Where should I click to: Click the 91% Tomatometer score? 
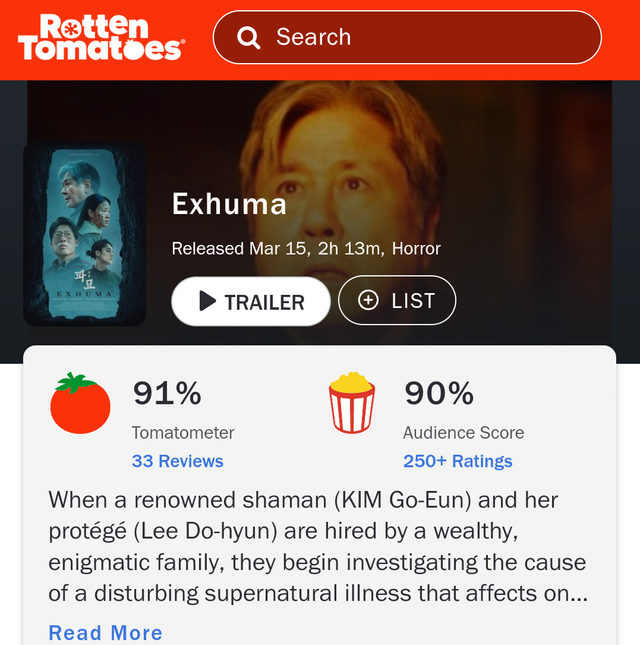pos(167,394)
